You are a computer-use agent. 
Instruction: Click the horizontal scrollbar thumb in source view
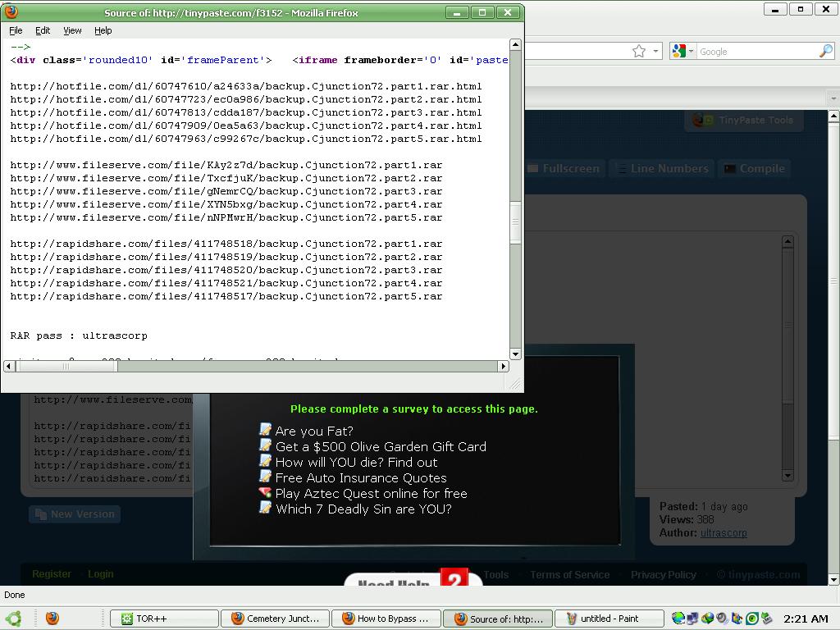coord(66,367)
